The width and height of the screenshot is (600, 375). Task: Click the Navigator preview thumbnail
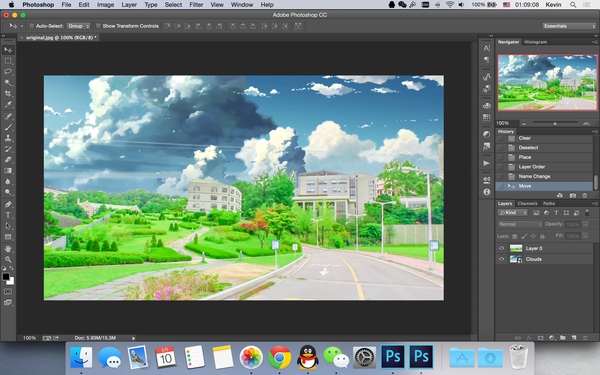pyautogui.click(x=547, y=82)
